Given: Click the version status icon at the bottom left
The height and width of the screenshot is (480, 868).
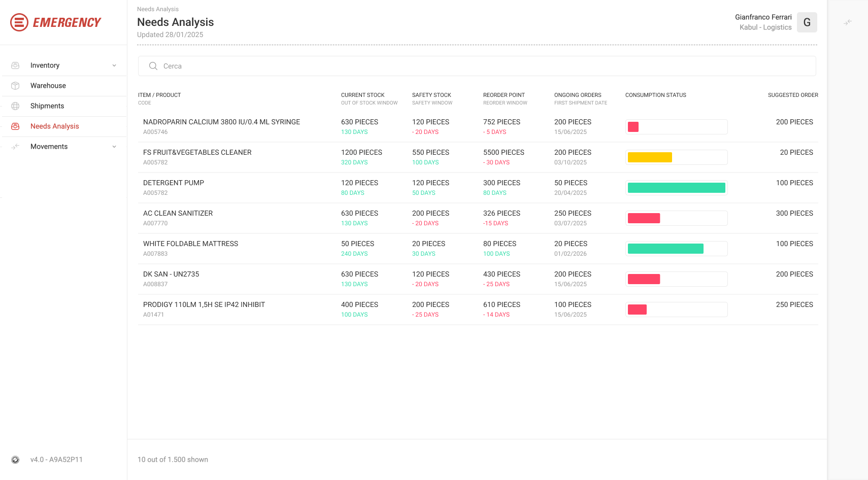Looking at the screenshot, I should [x=15, y=460].
